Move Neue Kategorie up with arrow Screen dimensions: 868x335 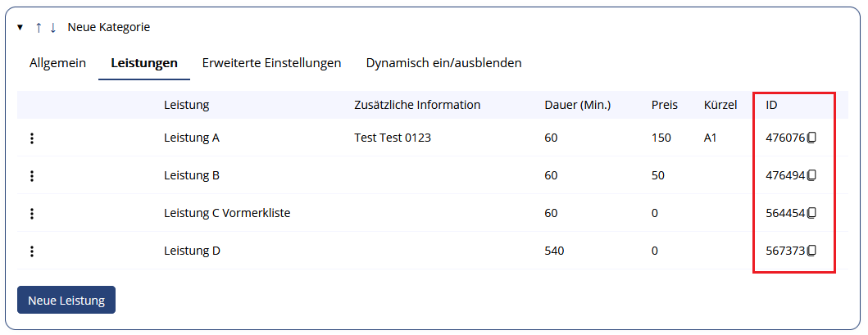39,27
